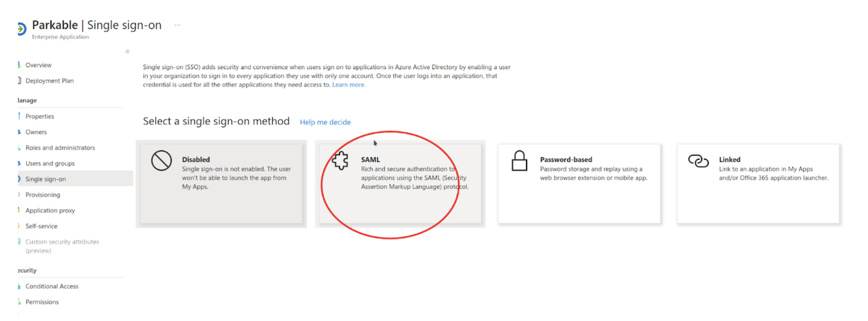Image resolution: width=868 pixels, height=321 pixels.
Task: Open the Owners menu item
Action: (36, 132)
